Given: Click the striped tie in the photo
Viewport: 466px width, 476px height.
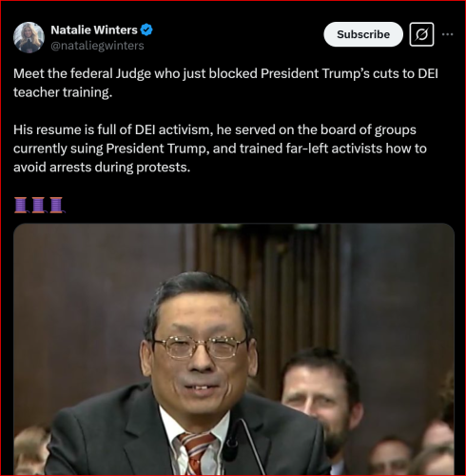Looking at the screenshot, I should [x=196, y=454].
